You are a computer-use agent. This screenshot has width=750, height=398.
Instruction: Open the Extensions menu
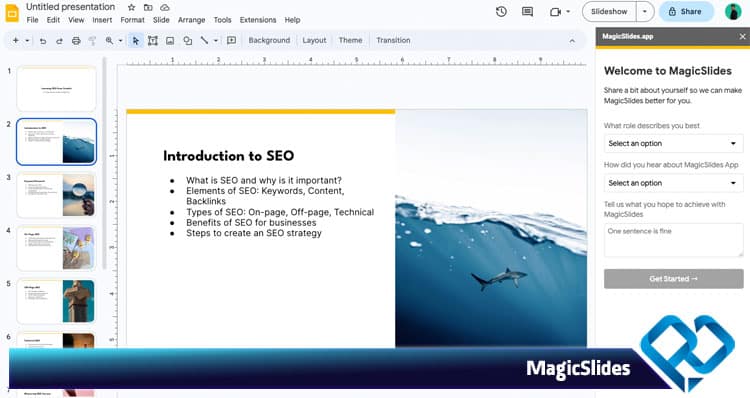(258, 20)
